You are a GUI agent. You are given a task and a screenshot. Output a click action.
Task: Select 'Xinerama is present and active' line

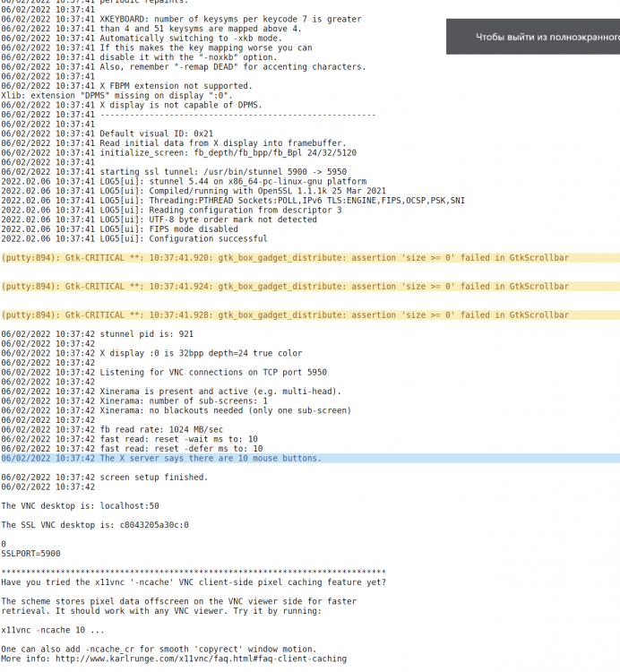171,392
